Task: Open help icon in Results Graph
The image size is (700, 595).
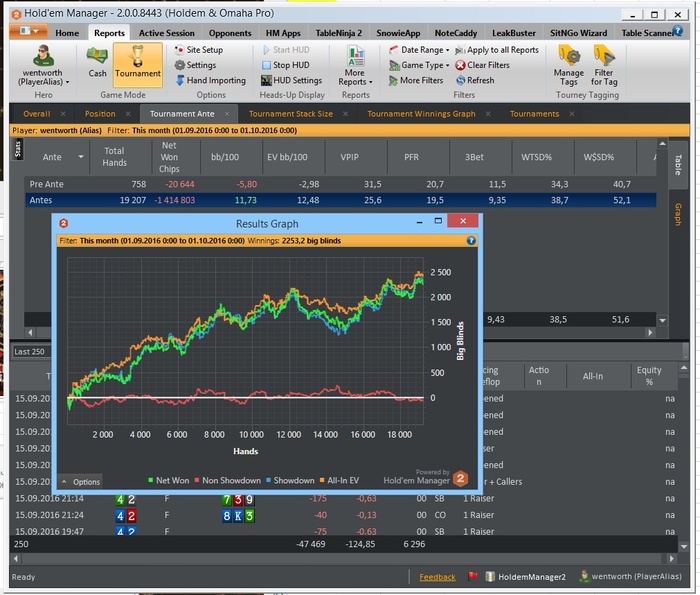Action: tap(471, 241)
